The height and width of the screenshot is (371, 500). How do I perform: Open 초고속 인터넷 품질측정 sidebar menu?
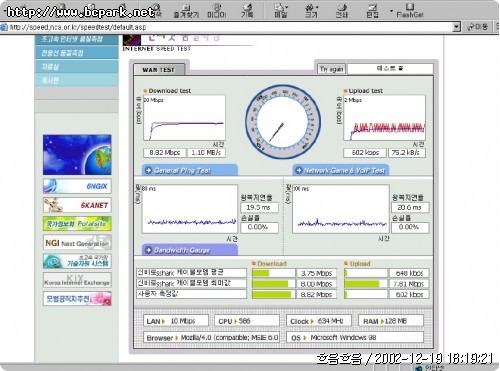point(77,39)
